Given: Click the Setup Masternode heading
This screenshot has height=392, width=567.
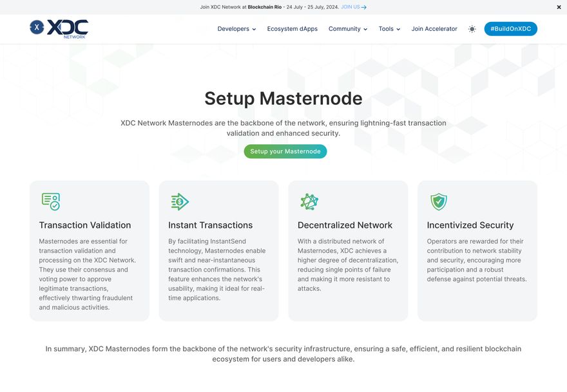Looking at the screenshot, I should 283,98.
